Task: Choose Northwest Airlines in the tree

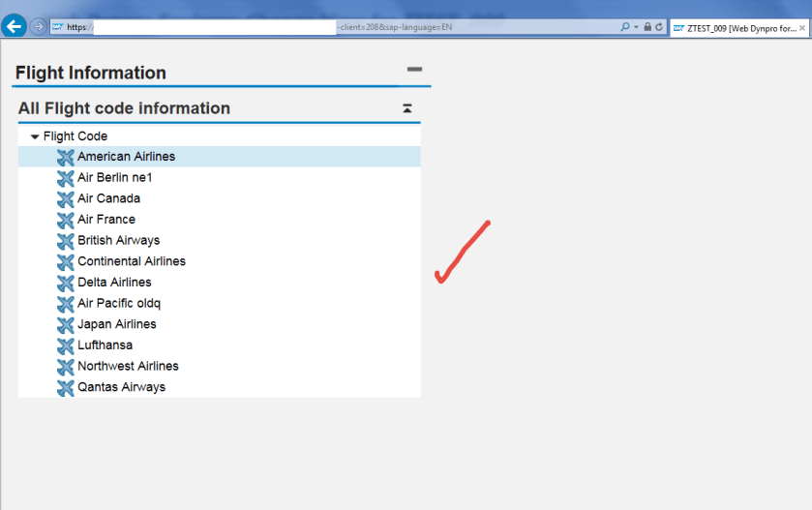Action: click(x=128, y=366)
